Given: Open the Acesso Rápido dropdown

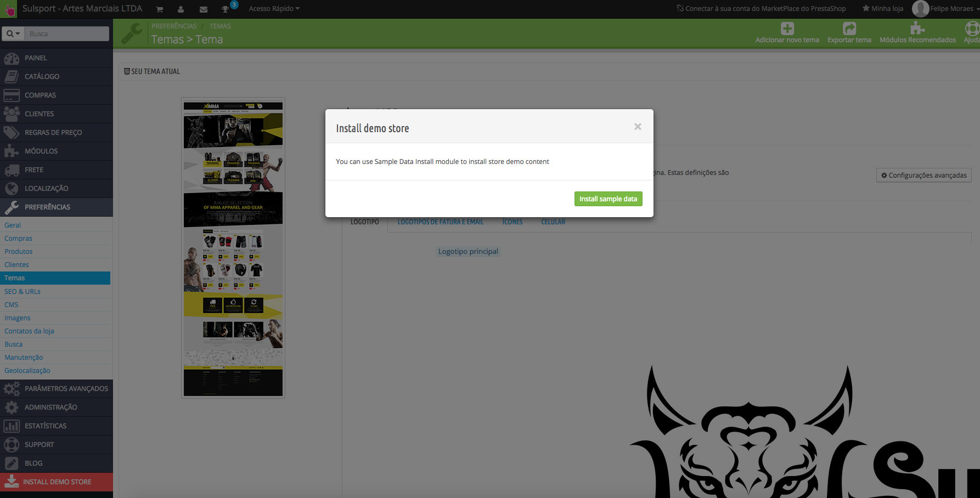Looking at the screenshot, I should (274, 9).
